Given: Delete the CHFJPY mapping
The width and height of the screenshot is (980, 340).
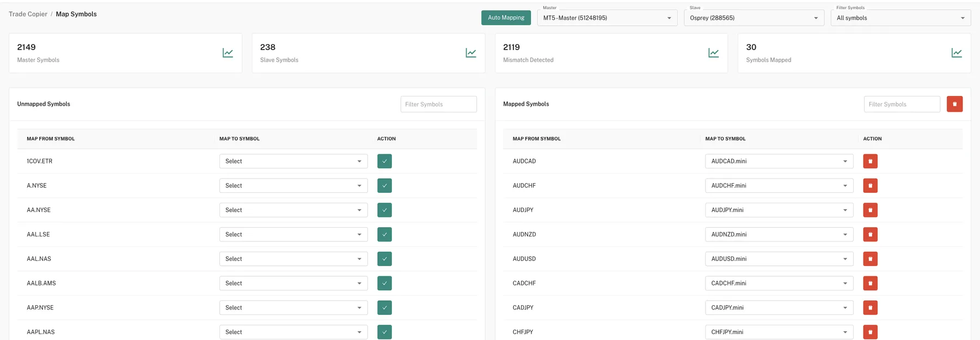Looking at the screenshot, I should (870, 332).
